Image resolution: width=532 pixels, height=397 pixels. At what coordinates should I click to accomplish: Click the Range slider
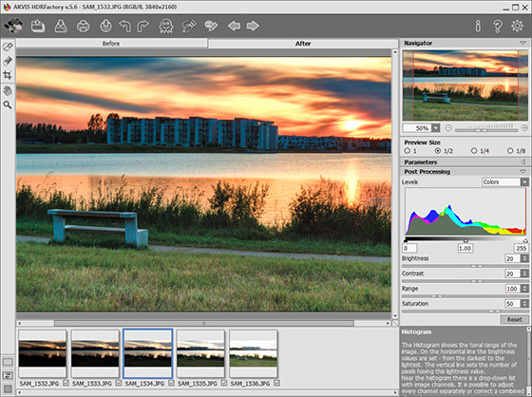465,296
